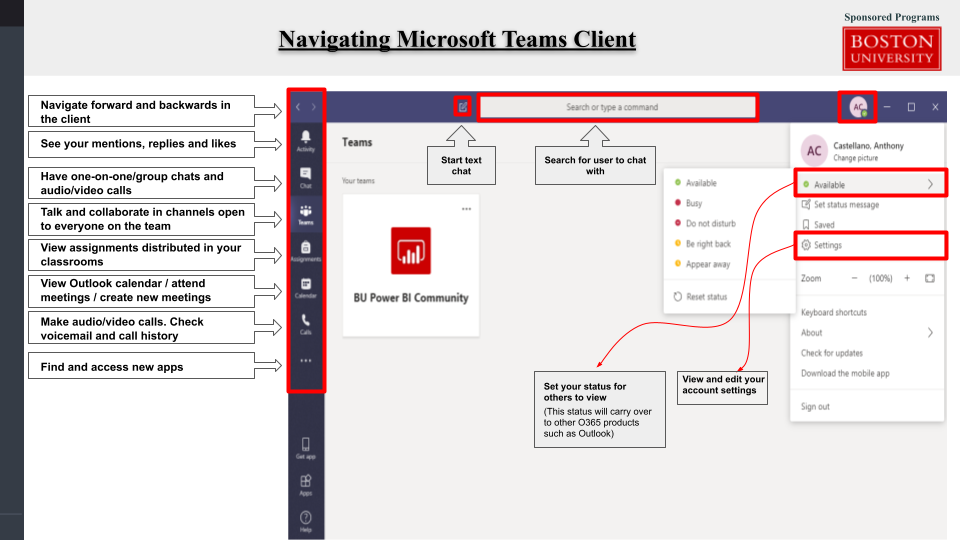The image size is (960, 540).
Task: Open Settings from profile menu
Action: point(827,245)
